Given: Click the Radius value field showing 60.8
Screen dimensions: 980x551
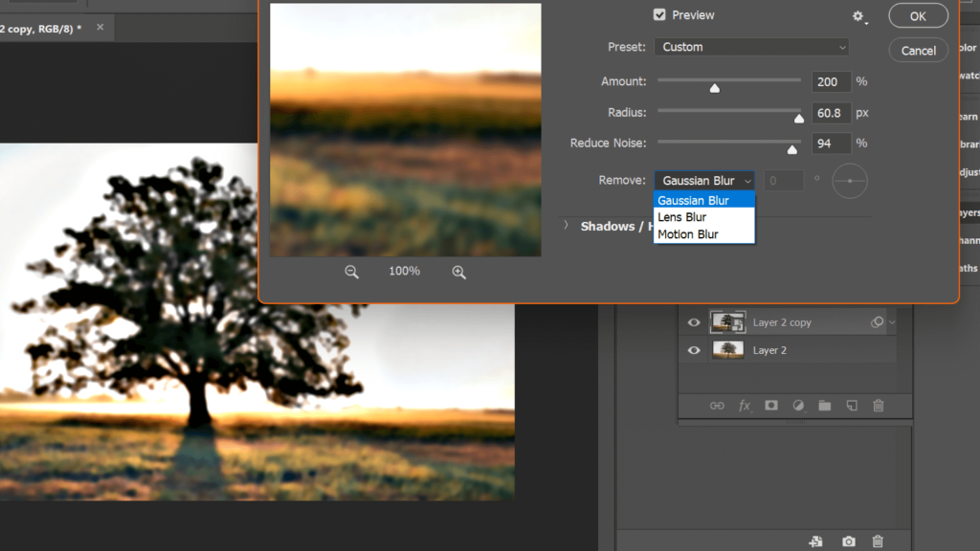Looking at the screenshot, I should tap(831, 113).
